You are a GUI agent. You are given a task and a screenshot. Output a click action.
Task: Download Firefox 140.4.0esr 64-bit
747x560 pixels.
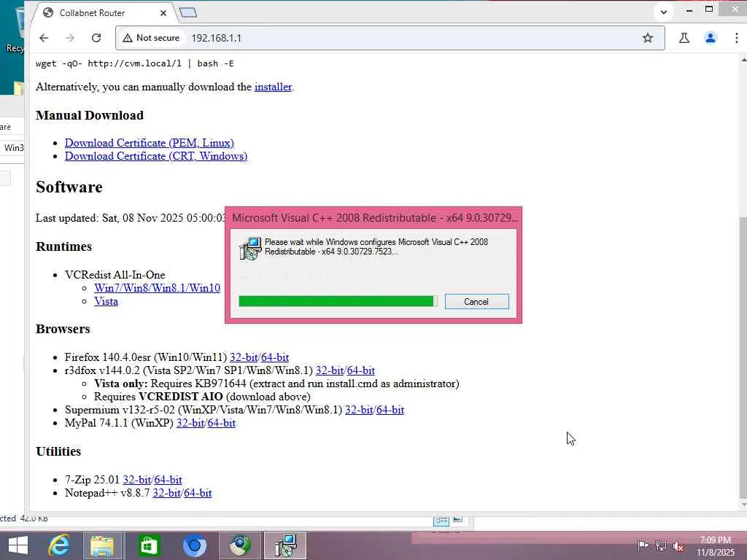[275, 357]
